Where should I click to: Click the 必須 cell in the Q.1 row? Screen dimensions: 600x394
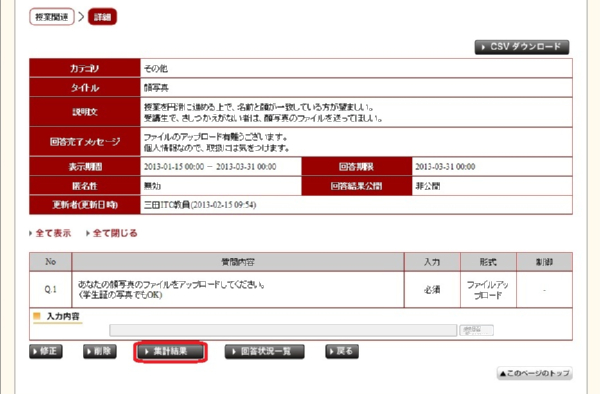(432, 290)
